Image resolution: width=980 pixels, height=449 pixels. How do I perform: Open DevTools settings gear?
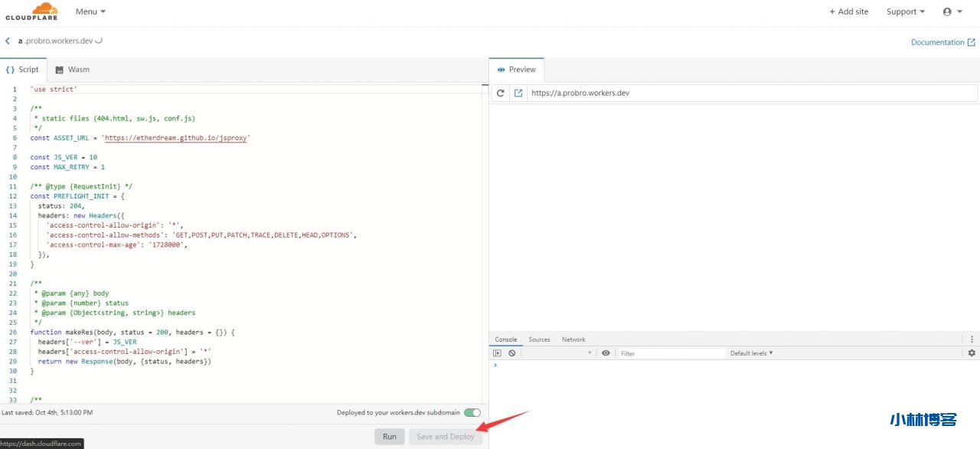tap(971, 352)
